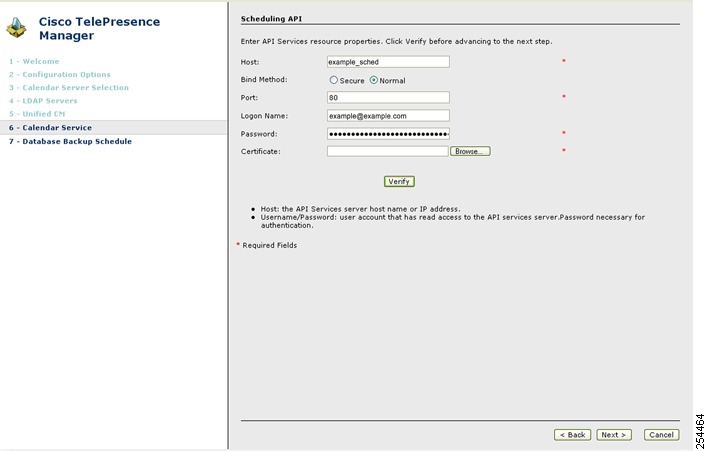Click Browse to choose a certificate
706x451 pixels.
[x=470, y=151]
